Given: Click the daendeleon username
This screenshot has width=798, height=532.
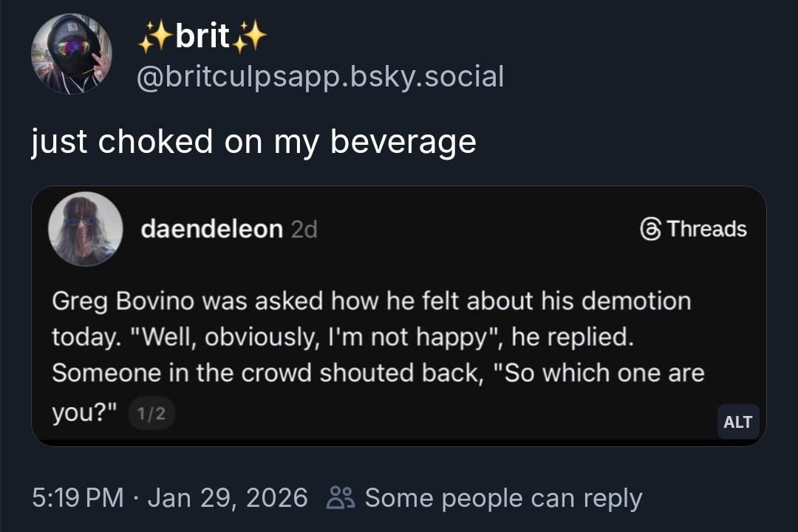Looking at the screenshot, I should pyautogui.click(x=211, y=229).
